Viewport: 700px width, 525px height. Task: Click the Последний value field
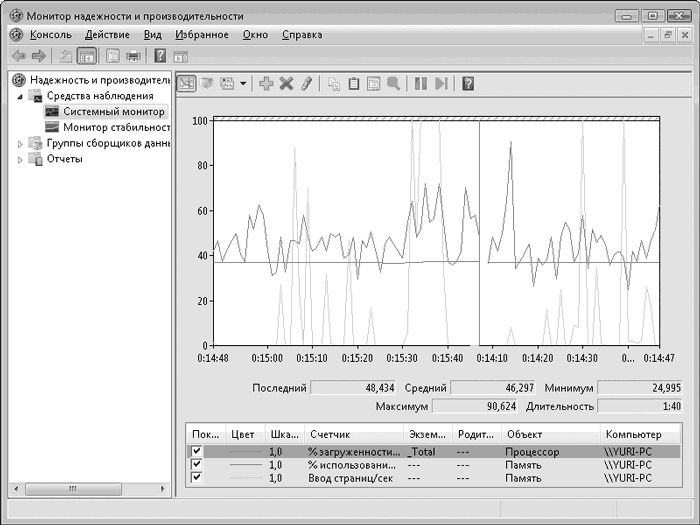[x=353, y=388]
